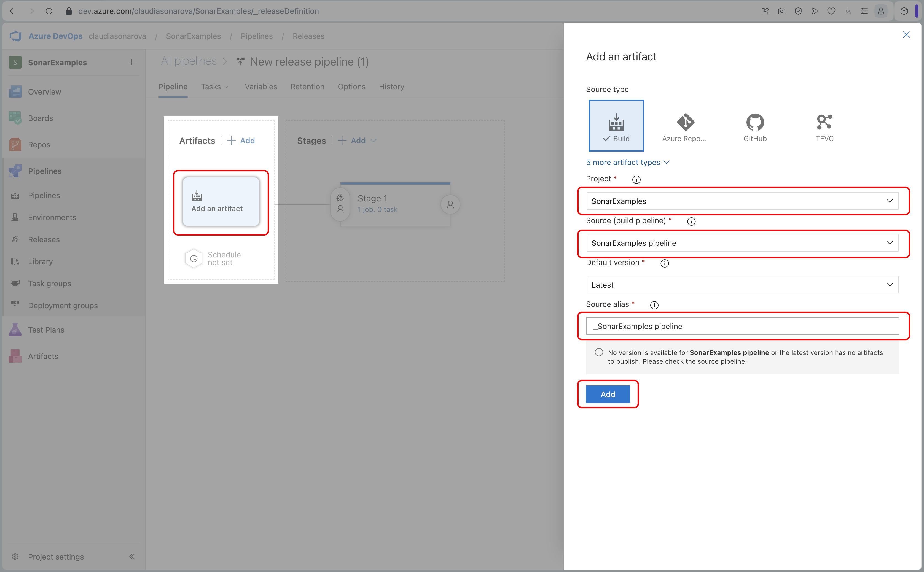Click the Schedule not set trigger icon
The height and width of the screenshot is (572, 924).
click(194, 258)
